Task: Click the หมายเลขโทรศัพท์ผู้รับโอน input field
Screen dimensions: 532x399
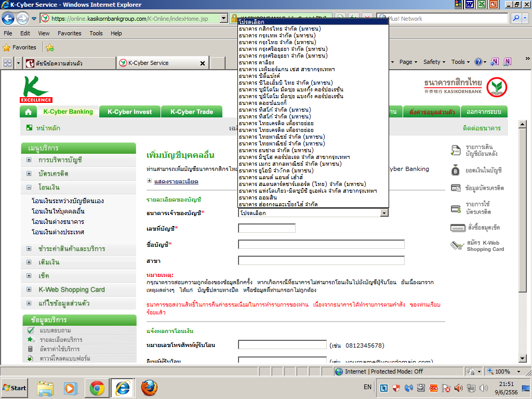Action: (x=282, y=345)
